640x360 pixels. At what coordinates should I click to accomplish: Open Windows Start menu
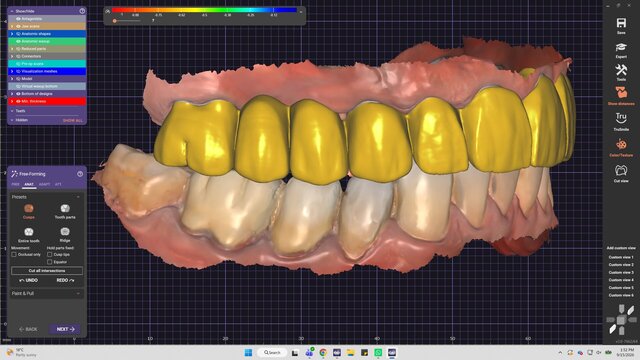pos(248,353)
